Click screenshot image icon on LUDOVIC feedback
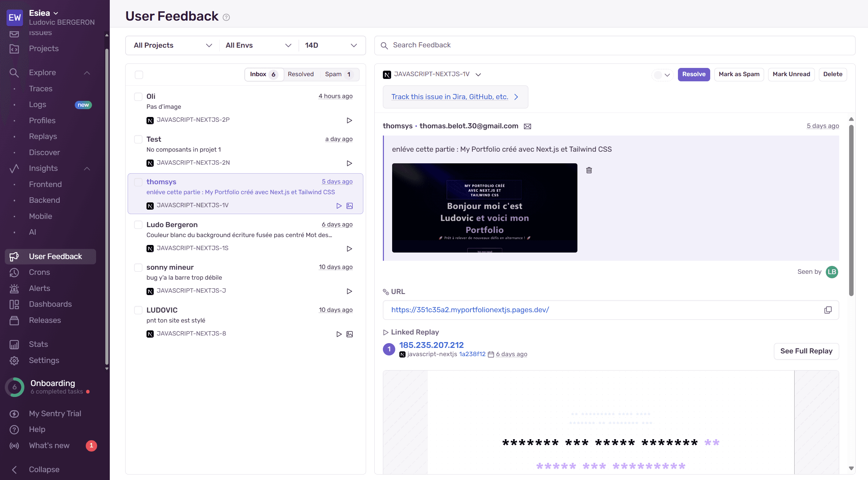 (349, 334)
